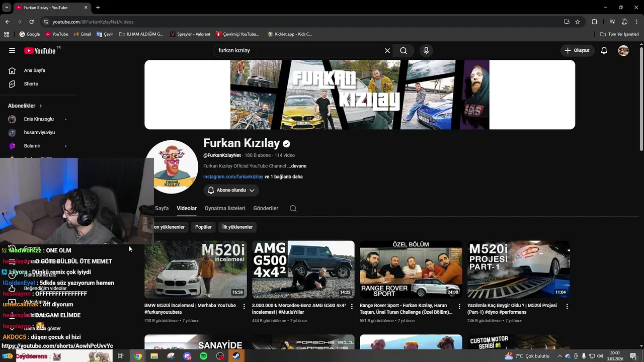Open the Abone olundu subscription dropdown
This screenshot has width=644, height=362.
click(231, 190)
